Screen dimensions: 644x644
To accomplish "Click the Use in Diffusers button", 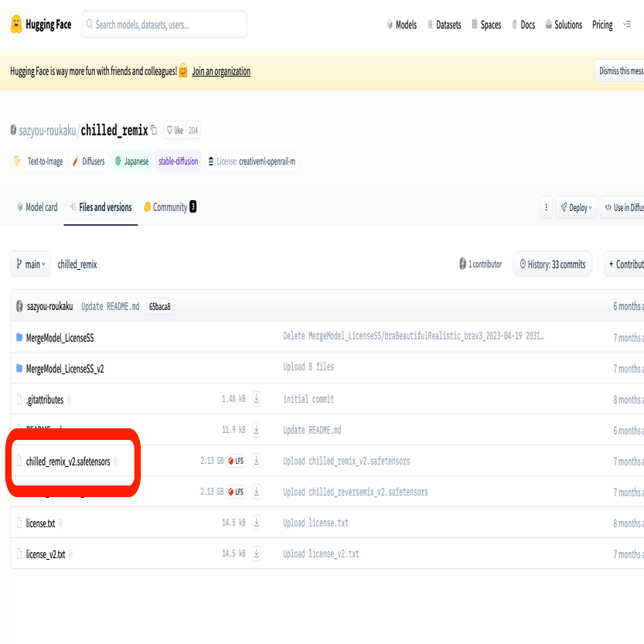I will point(622,207).
